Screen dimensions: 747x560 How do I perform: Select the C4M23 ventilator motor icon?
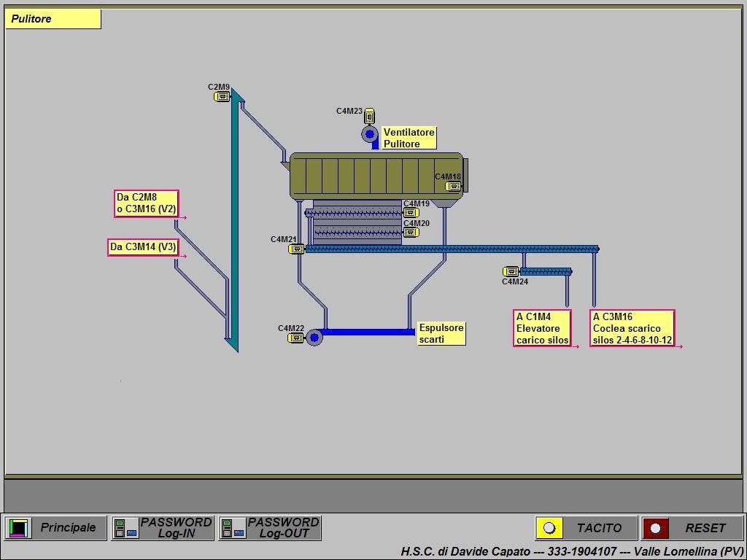369,115
